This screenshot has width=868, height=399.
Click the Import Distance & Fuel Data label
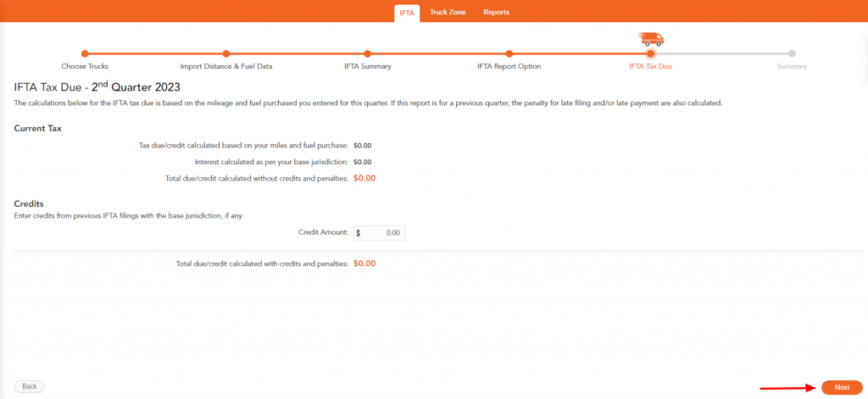coord(225,66)
